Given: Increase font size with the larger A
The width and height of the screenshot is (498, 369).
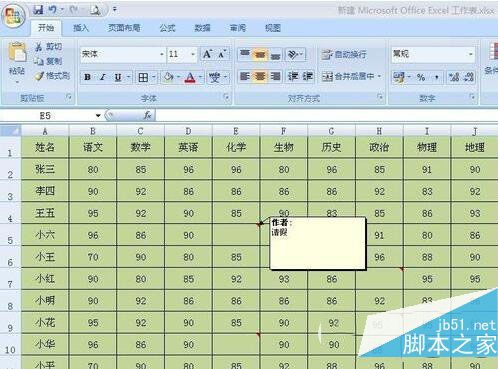Looking at the screenshot, I should (x=207, y=54).
